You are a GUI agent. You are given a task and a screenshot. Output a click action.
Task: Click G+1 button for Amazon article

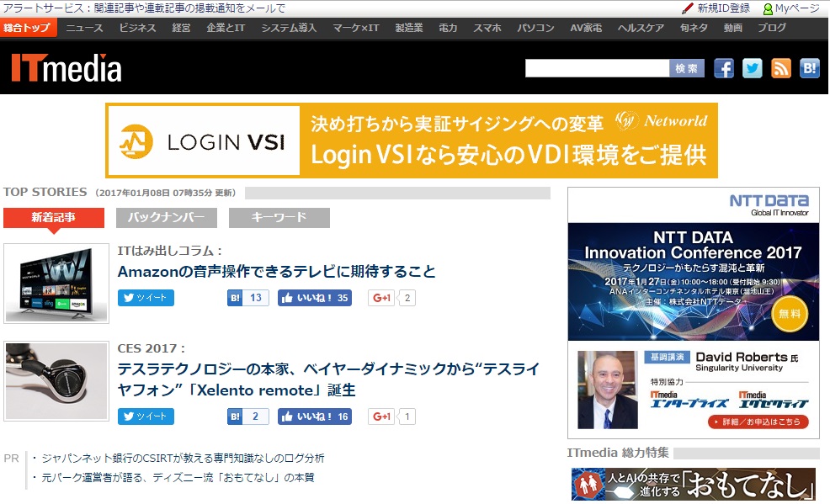coord(381,298)
